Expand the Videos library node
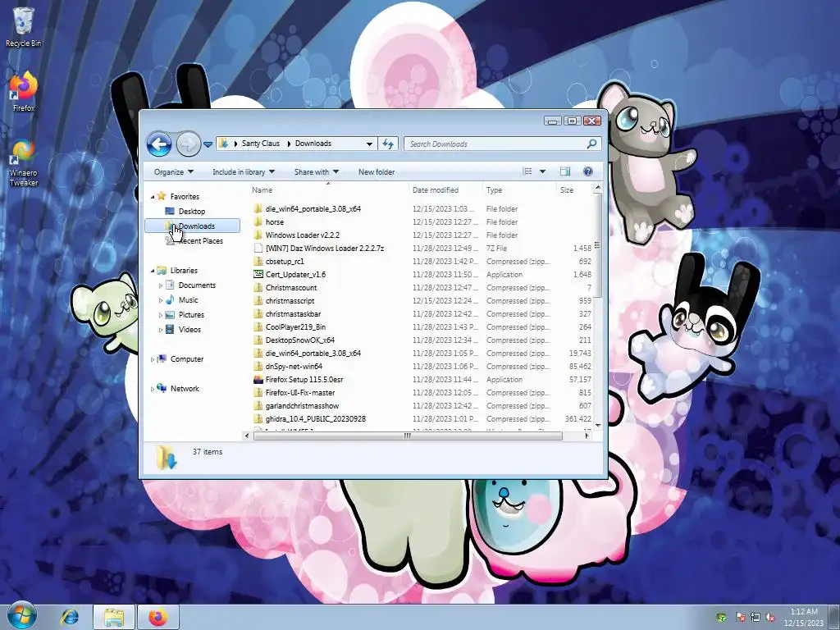This screenshot has height=630, width=840. 160,330
